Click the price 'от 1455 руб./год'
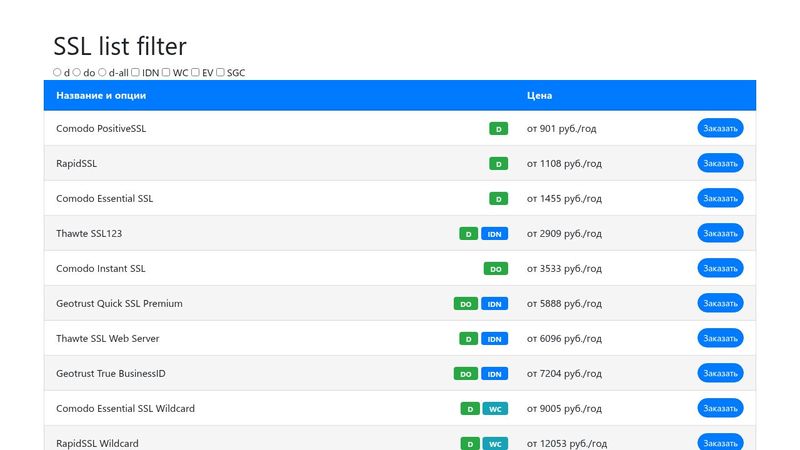This screenshot has height=450, width=800. pos(564,198)
